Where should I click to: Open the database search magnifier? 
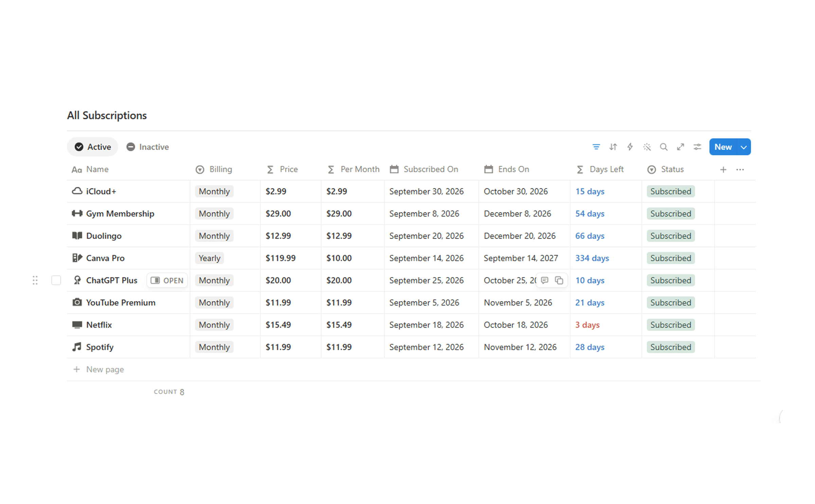tap(664, 147)
